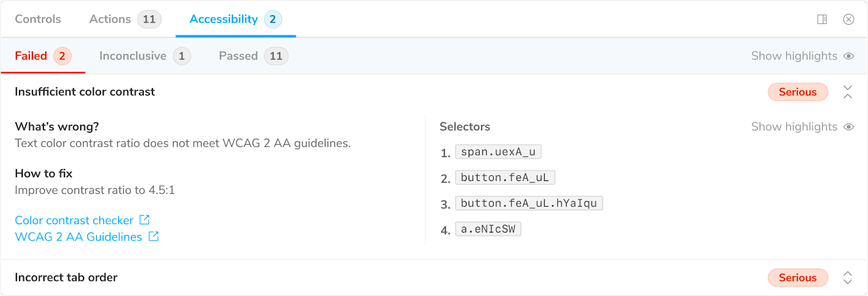Close the addons panel
Viewport: 868px width, 296px height.
point(848,20)
